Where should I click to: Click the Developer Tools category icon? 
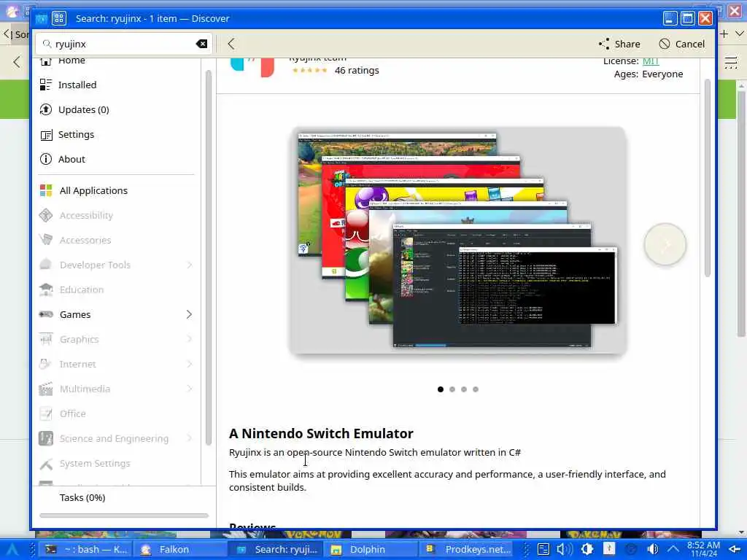46,265
